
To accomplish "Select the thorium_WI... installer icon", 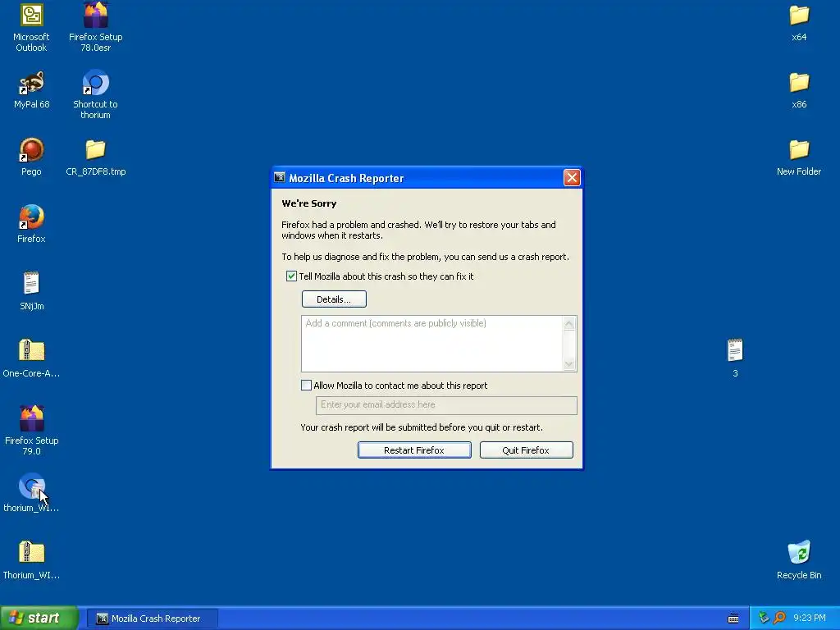I will pos(32,486).
